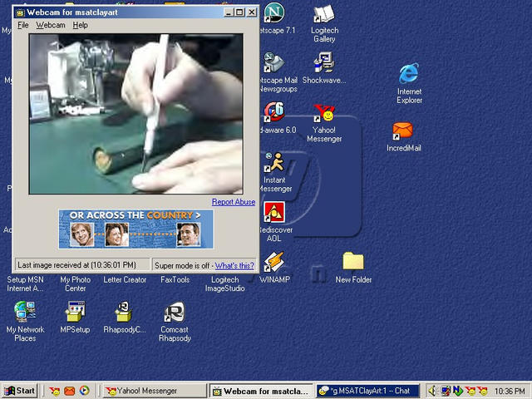532x399 pixels.
Task: Click the "Letter Creator" desktop label
Action: (125, 280)
